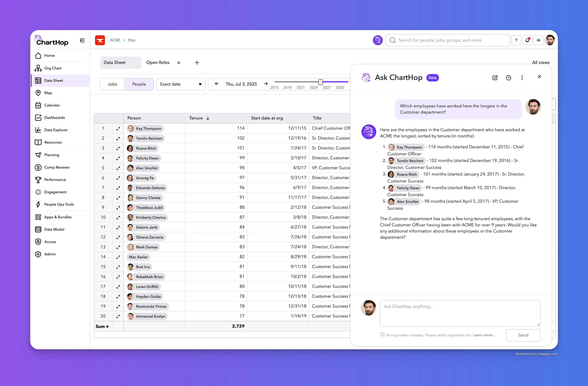Click the Thu, Jul 3, 2025 date
The width and height of the screenshot is (588, 386).
pyautogui.click(x=241, y=84)
